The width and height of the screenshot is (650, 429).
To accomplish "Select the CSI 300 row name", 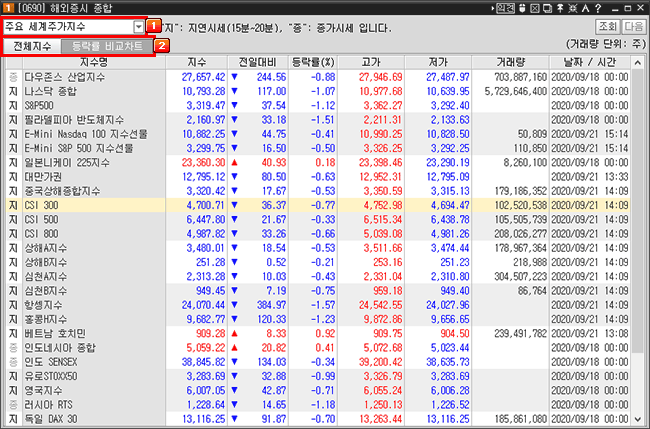I will coord(41,205).
